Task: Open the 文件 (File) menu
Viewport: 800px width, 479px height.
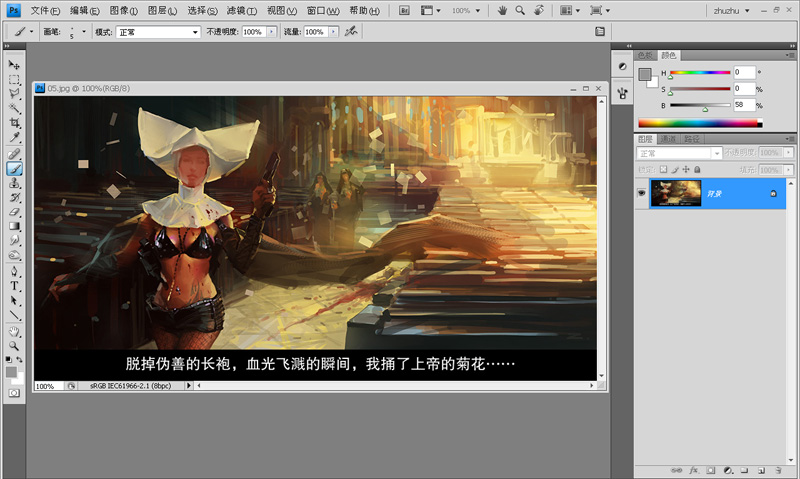Action: pyautogui.click(x=45, y=11)
